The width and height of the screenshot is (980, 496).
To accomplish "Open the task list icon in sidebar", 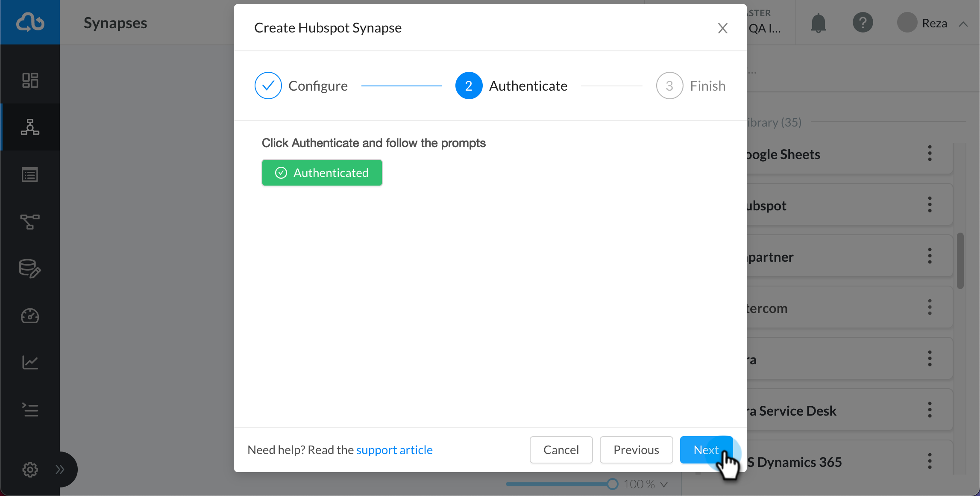I will (x=30, y=410).
